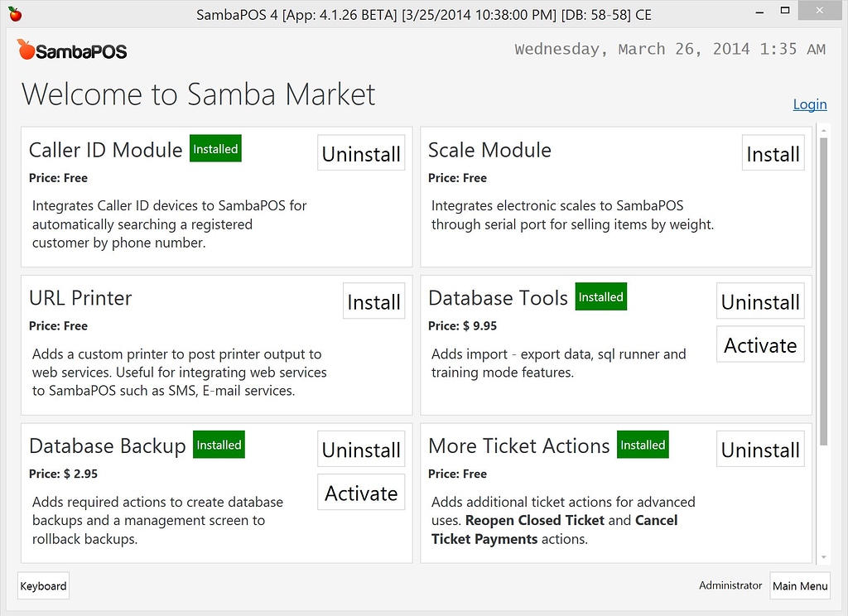Install the Scale Module
This screenshot has height=616, width=848.
coord(773,152)
